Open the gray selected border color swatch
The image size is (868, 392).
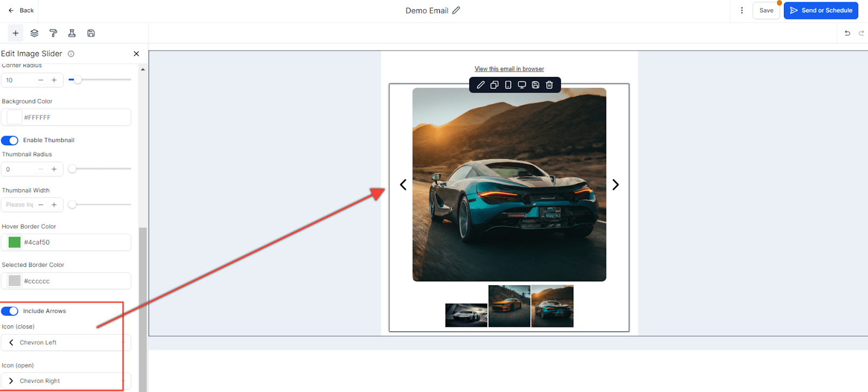coord(15,281)
